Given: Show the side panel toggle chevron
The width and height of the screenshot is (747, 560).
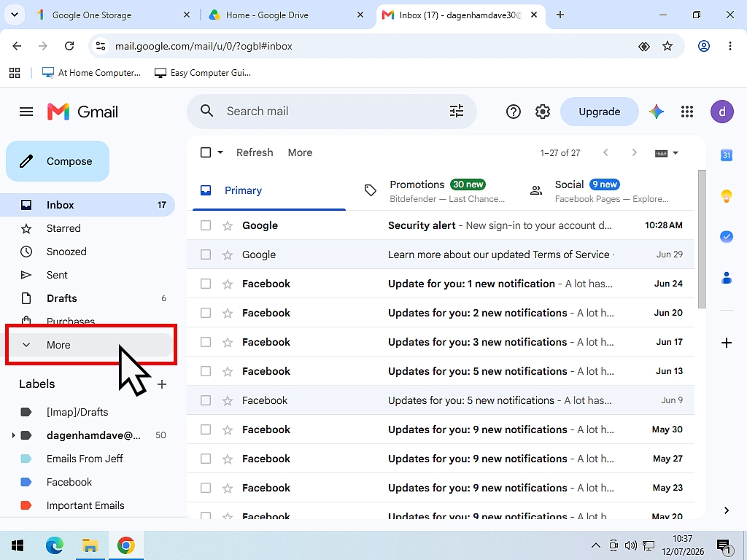Looking at the screenshot, I should (727, 510).
